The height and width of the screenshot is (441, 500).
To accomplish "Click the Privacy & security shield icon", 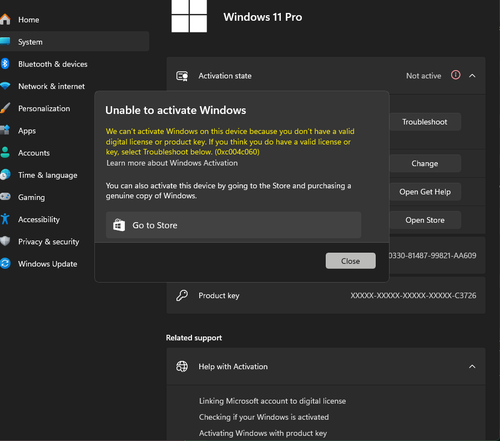I will (5, 241).
